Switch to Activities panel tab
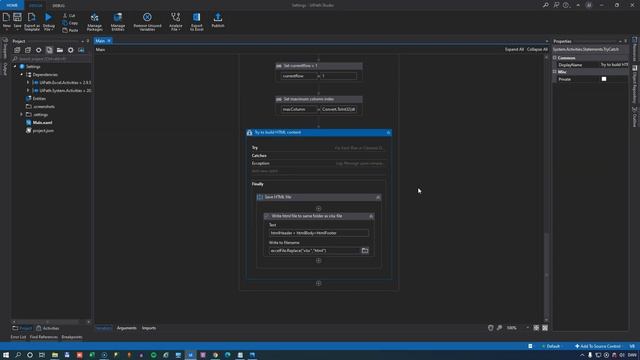640x360 pixels. point(48,328)
